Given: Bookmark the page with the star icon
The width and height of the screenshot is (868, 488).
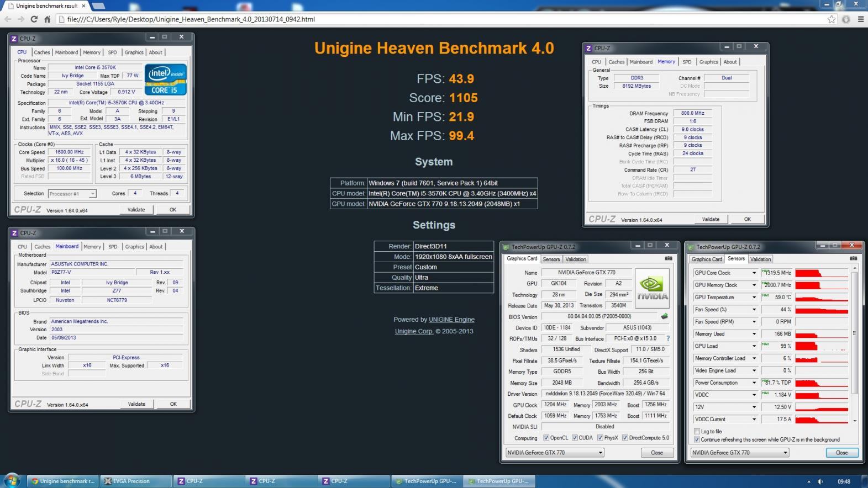Looking at the screenshot, I should point(832,19).
